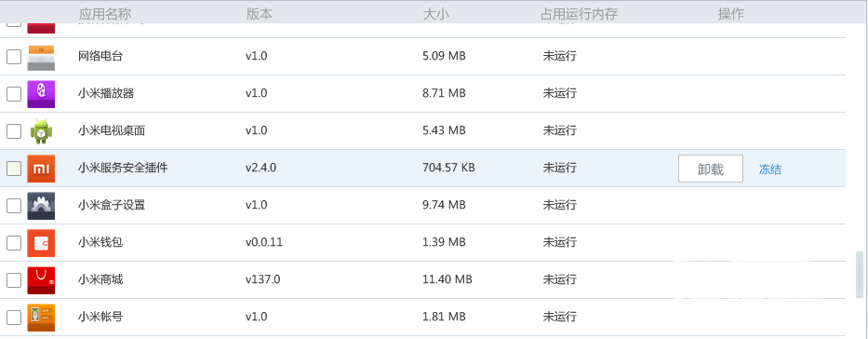This screenshot has width=868, height=339.
Task: Sort by 应用名称 column header
Action: tap(105, 14)
